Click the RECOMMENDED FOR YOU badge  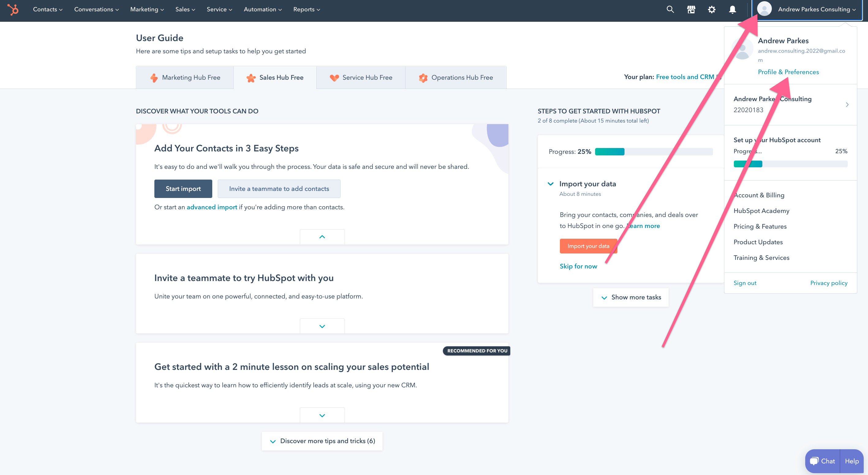coord(477,351)
